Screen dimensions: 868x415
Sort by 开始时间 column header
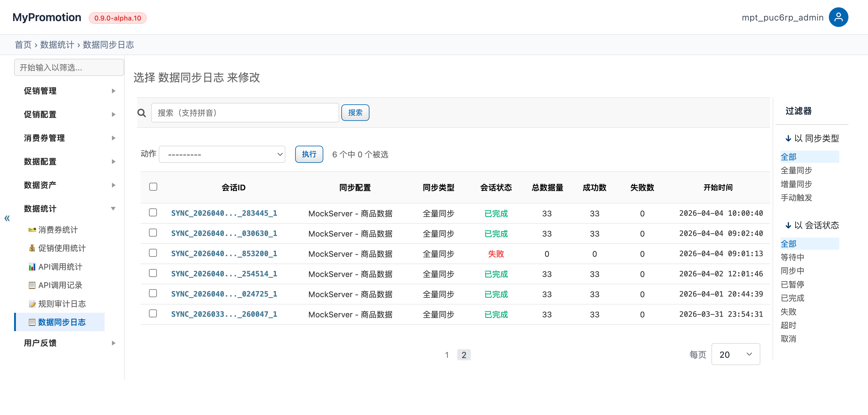[718, 187]
